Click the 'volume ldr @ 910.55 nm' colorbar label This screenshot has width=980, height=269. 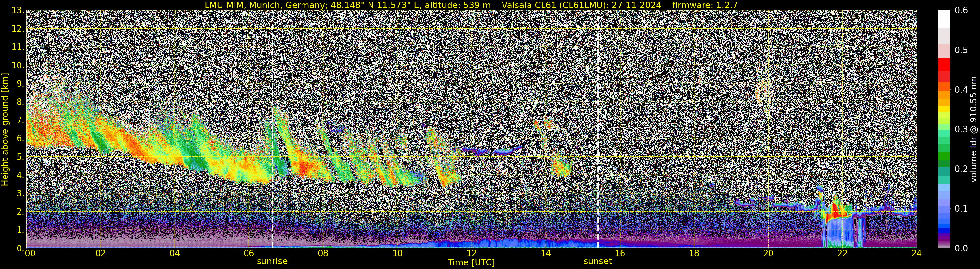973,130
